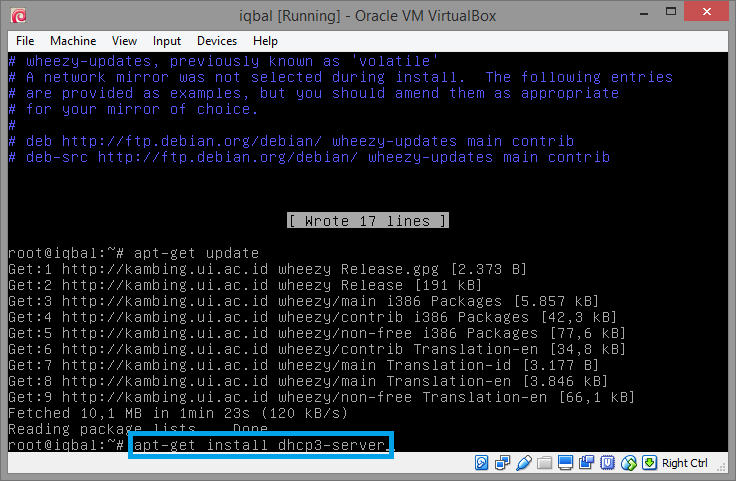Click the Get:6 contrib Translation-en line

click(317, 349)
